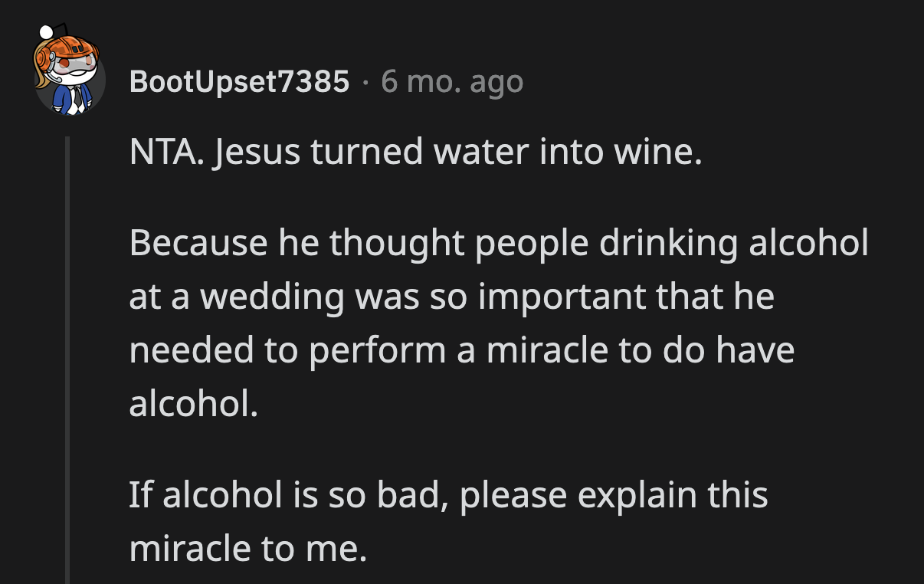Click the dot separator after the username
924x584 pixels.
click(366, 82)
